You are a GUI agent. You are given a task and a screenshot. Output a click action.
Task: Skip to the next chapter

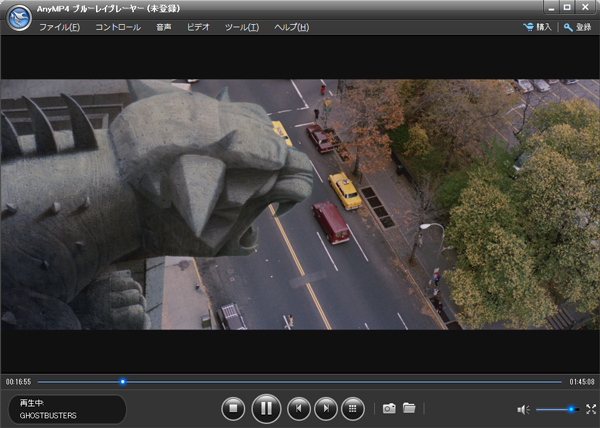coord(326,409)
